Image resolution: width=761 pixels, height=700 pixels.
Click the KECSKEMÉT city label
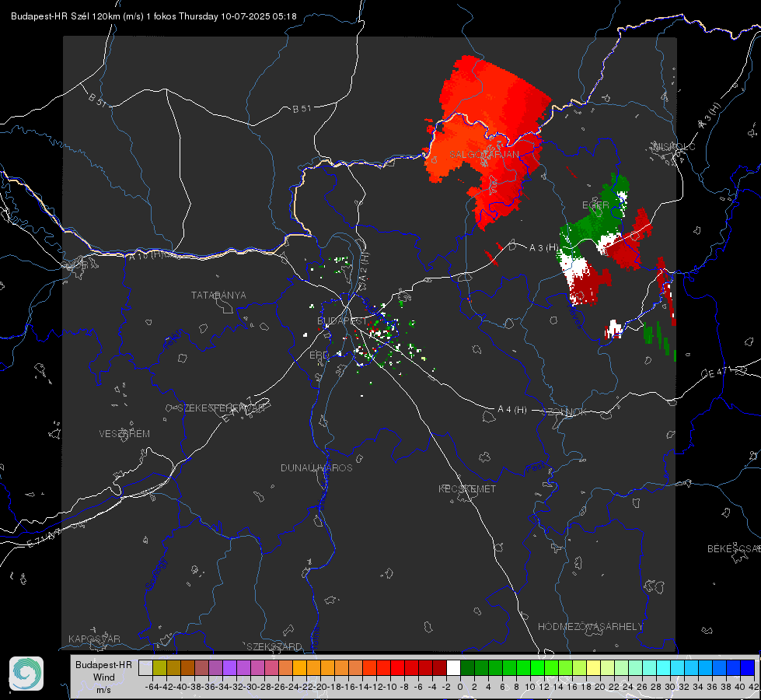pyautogui.click(x=467, y=488)
